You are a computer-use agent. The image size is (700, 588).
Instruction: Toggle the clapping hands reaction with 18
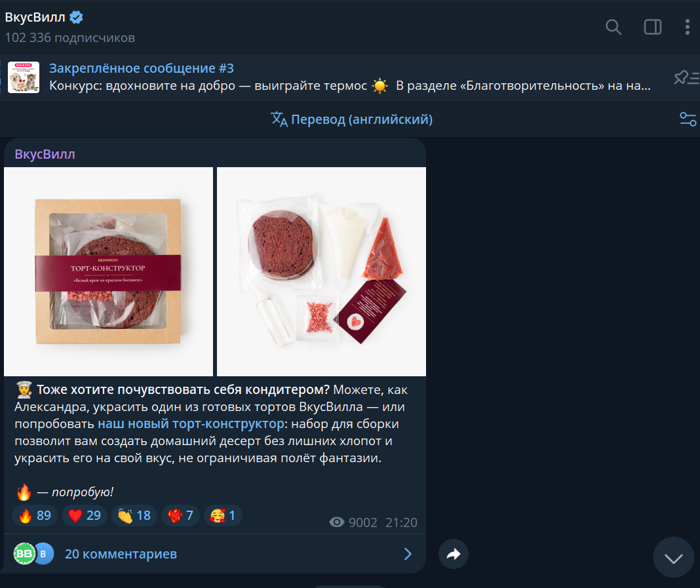click(x=134, y=516)
